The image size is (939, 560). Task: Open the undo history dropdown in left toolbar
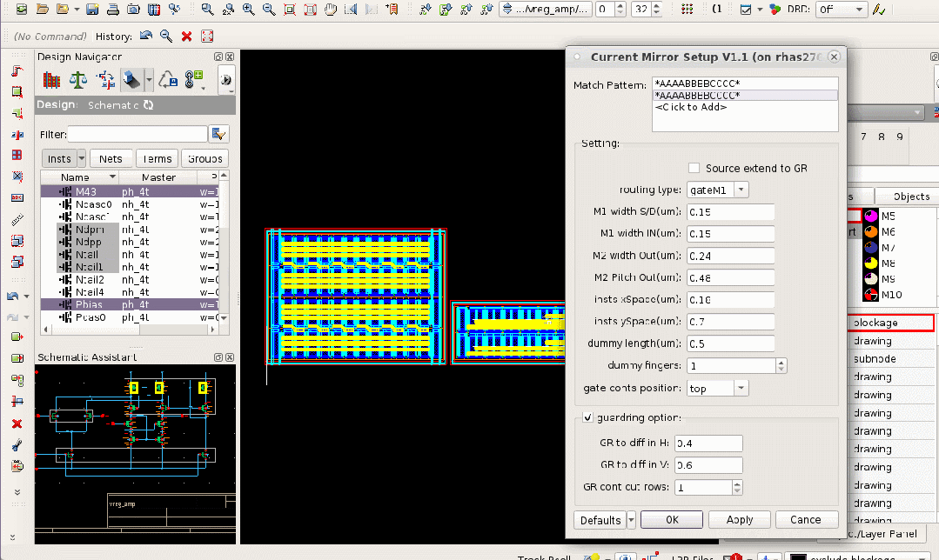tap(26, 297)
